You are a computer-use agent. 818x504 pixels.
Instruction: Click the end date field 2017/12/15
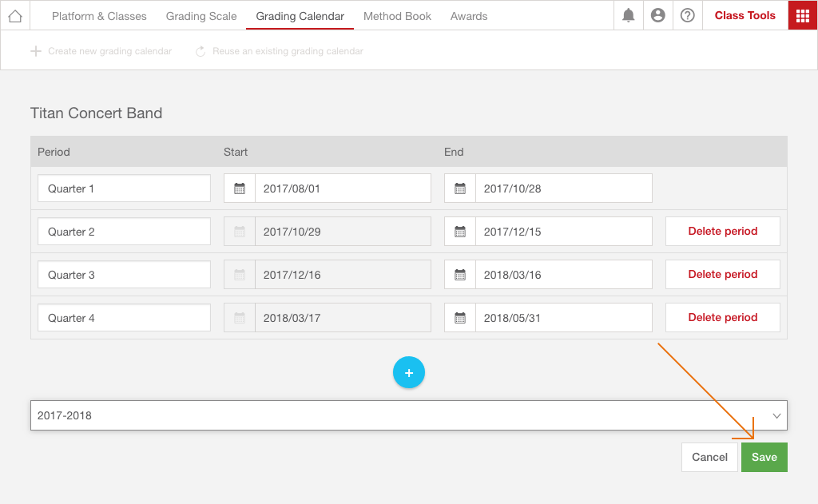(x=563, y=232)
